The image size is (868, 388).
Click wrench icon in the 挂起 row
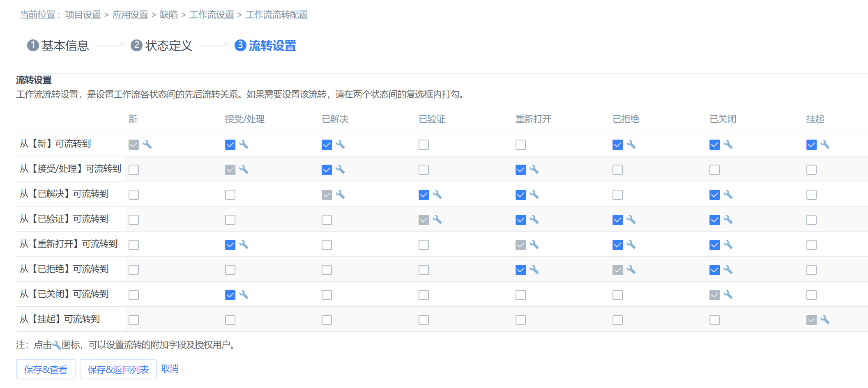coord(825,319)
